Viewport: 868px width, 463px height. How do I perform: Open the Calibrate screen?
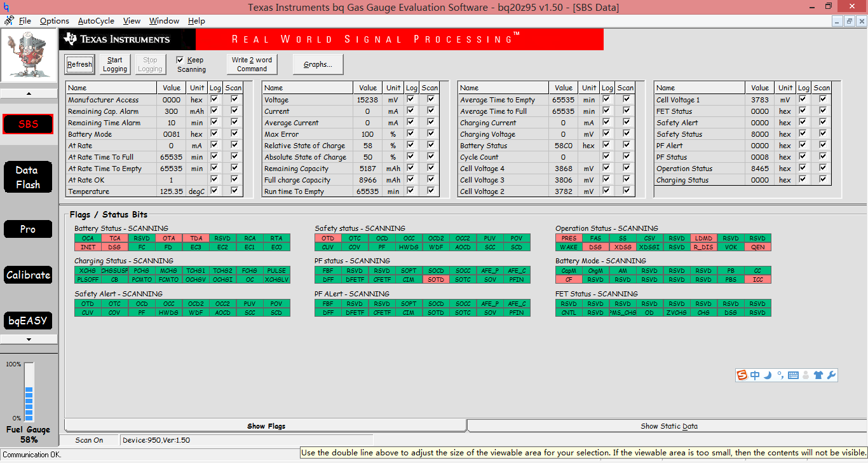point(28,275)
